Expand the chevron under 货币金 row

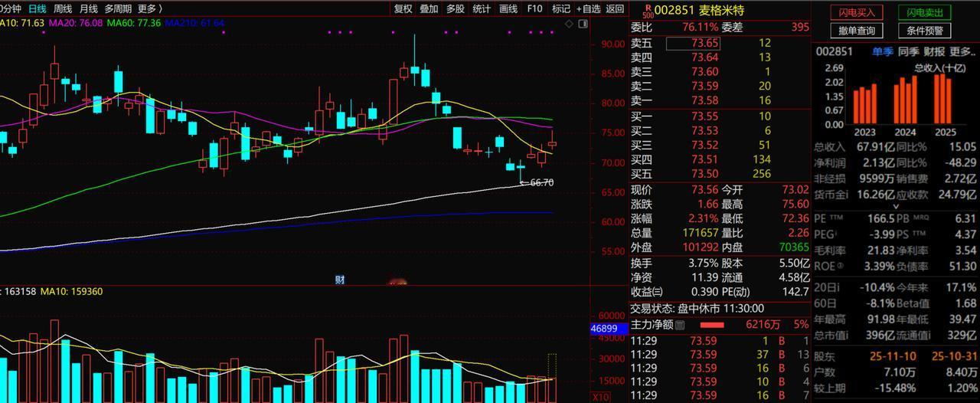pyautogui.click(x=897, y=206)
